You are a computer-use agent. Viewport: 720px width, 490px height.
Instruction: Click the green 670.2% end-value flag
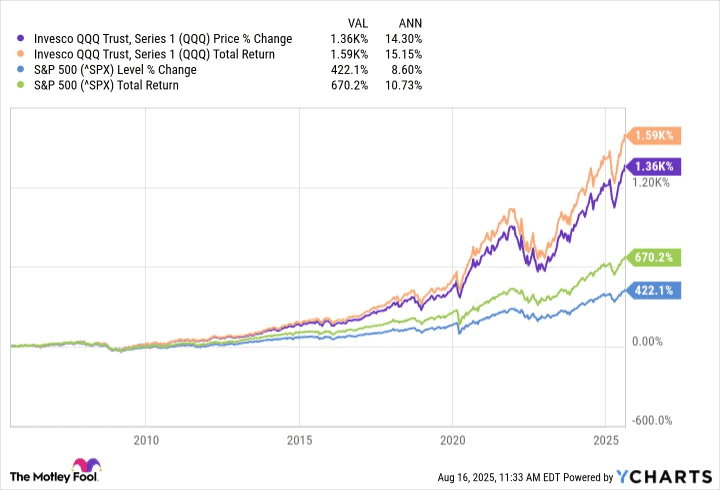pyautogui.click(x=653, y=258)
